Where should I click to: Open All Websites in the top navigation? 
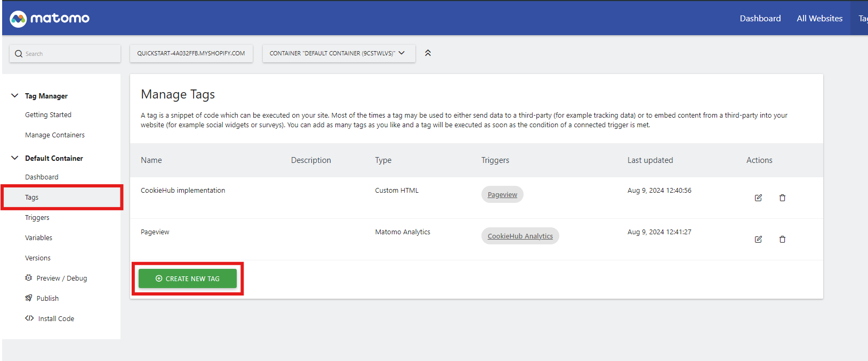pos(819,19)
